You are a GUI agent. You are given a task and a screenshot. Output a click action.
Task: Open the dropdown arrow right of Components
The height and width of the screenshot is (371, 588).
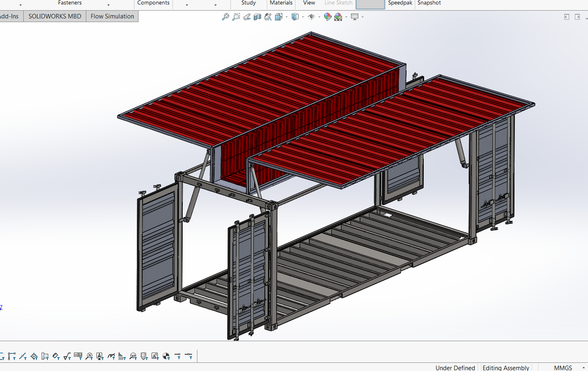(x=187, y=5)
